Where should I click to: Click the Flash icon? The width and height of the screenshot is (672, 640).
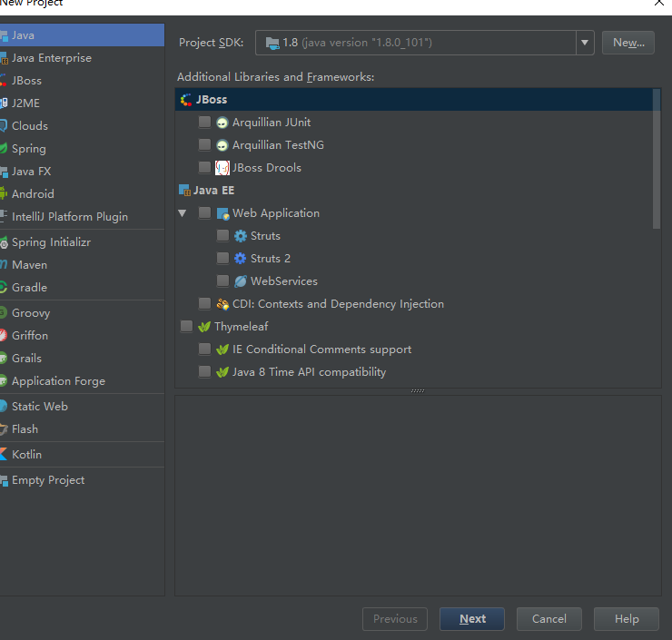click(x=4, y=428)
